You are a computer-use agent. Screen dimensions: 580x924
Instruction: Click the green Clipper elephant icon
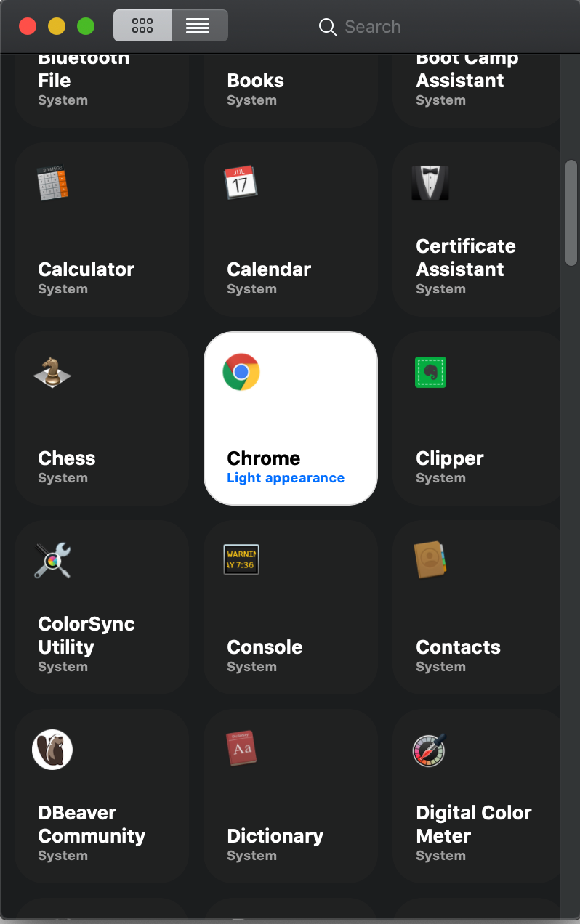coord(430,372)
